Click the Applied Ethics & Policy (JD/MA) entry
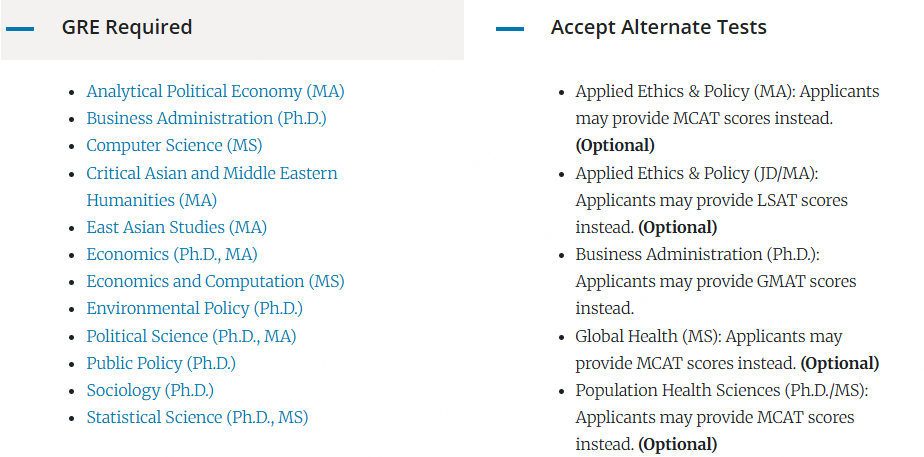Viewport: 924px width, 457px height. pyautogui.click(x=712, y=200)
